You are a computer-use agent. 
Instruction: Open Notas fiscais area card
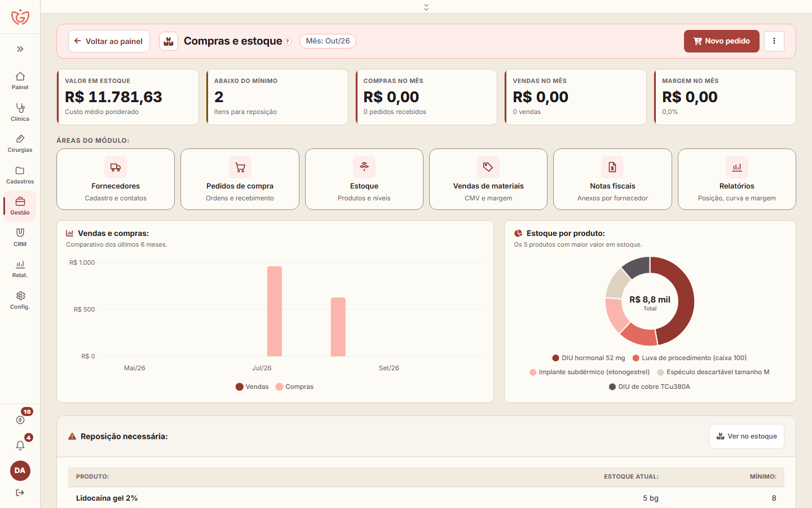coord(612,179)
